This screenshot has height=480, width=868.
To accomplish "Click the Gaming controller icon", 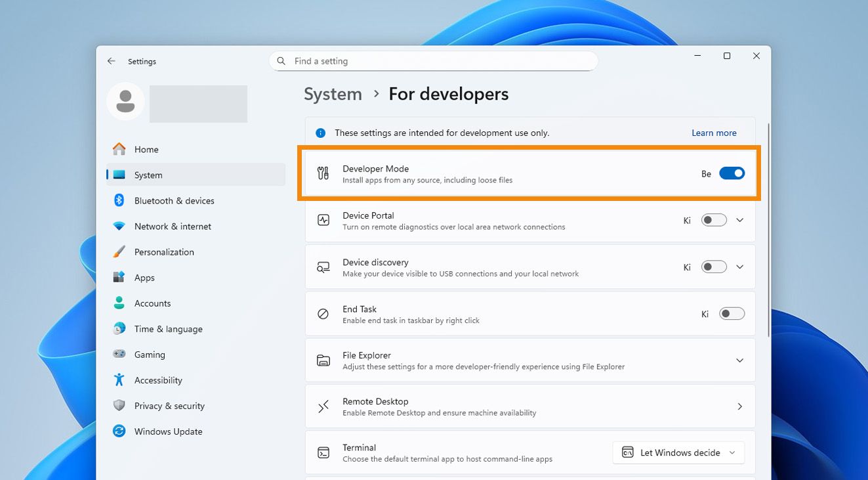I will pyautogui.click(x=119, y=355).
